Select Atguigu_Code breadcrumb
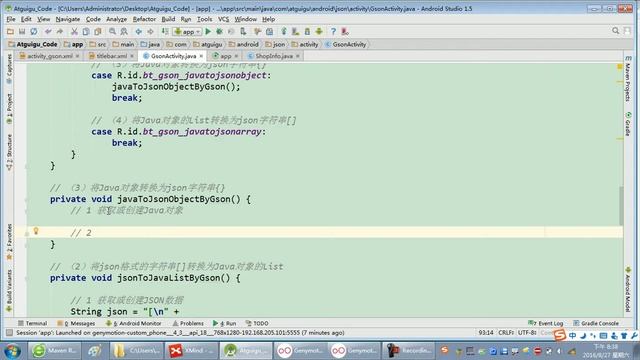Screen dimensions: 640x360 click(33, 44)
